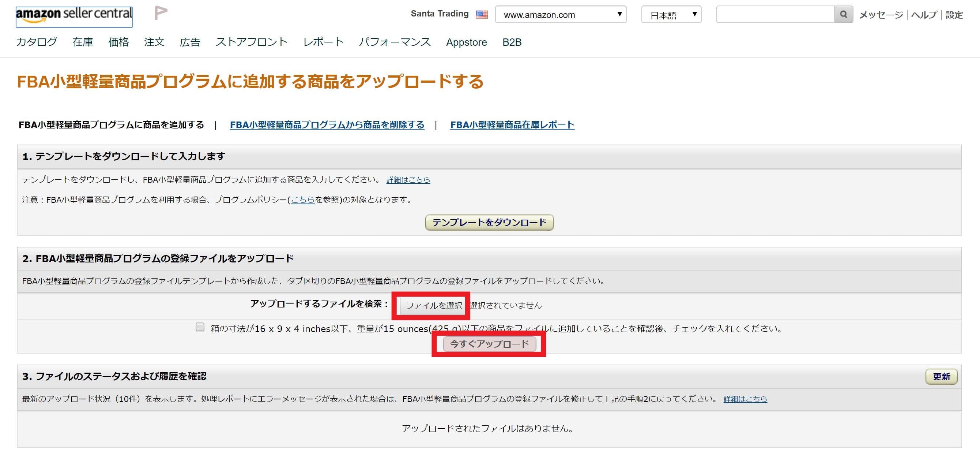Open the ストアフロント menu
980x470 pixels.
pos(252,42)
